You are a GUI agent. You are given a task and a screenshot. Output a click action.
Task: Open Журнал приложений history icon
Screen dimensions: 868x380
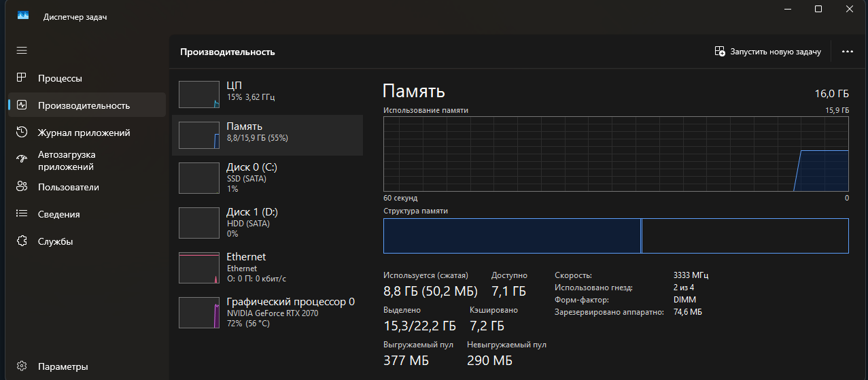22,133
